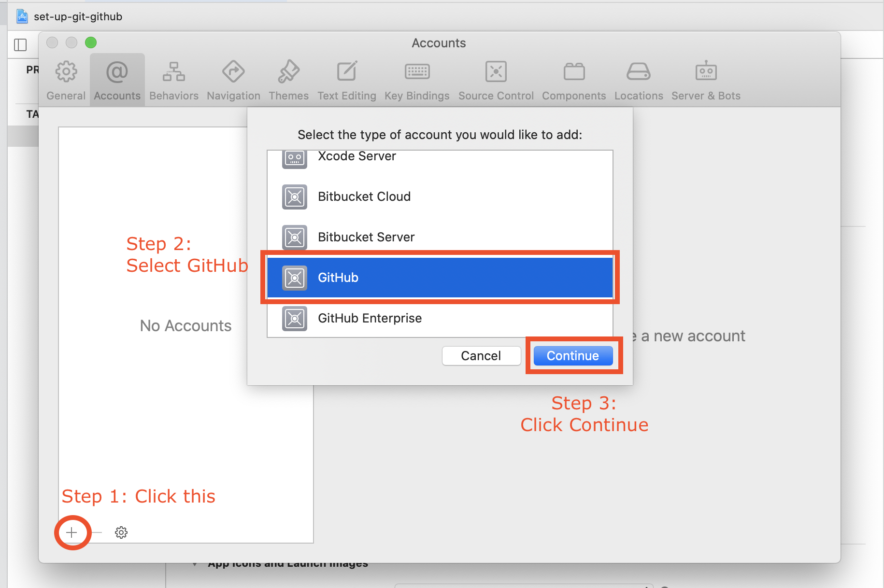The width and height of the screenshot is (884, 588).
Task: Click the plus add account button
Action: 72,532
